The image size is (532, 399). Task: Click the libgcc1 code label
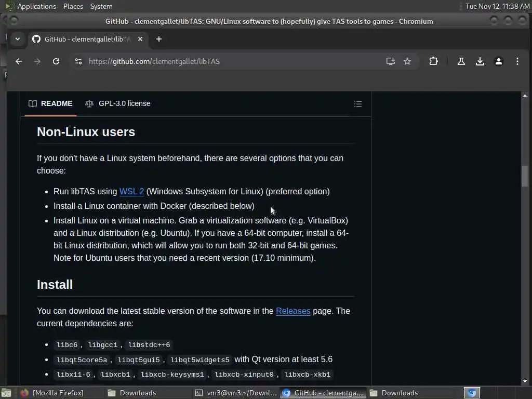(102, 345)
